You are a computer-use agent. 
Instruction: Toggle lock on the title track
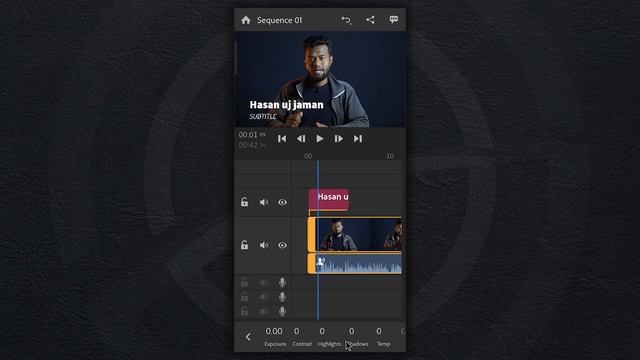244,202
